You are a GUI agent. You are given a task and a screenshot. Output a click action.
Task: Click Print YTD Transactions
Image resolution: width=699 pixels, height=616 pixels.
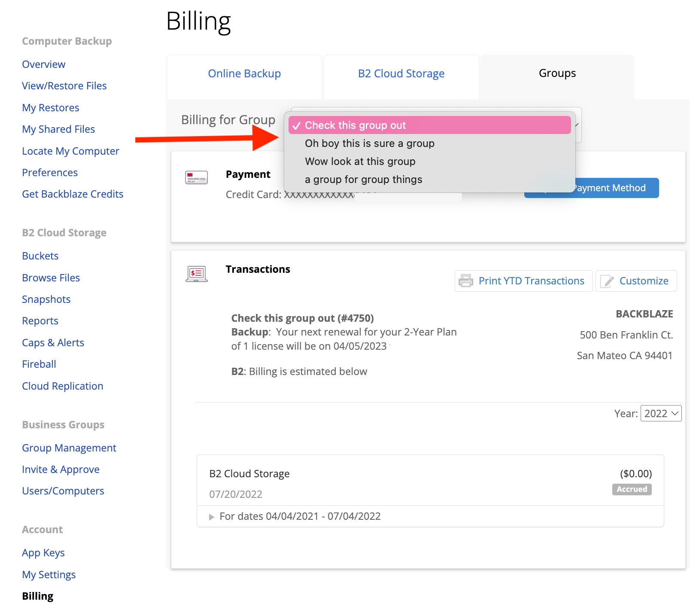click(523, 281)
